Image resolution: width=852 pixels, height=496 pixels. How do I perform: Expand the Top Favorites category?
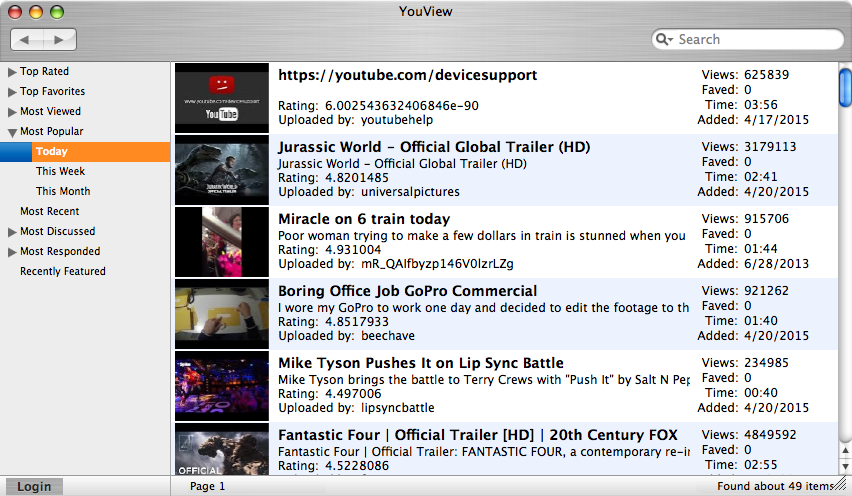(12, 92)
